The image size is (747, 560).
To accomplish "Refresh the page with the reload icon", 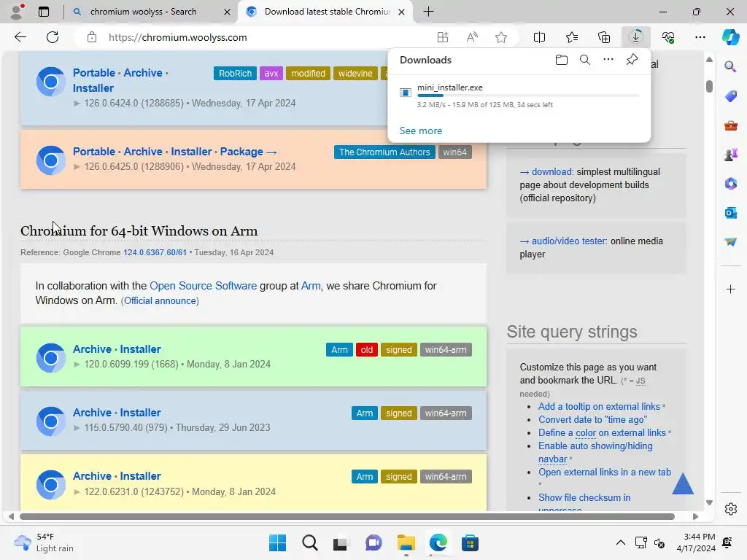I will click(53, 37).
